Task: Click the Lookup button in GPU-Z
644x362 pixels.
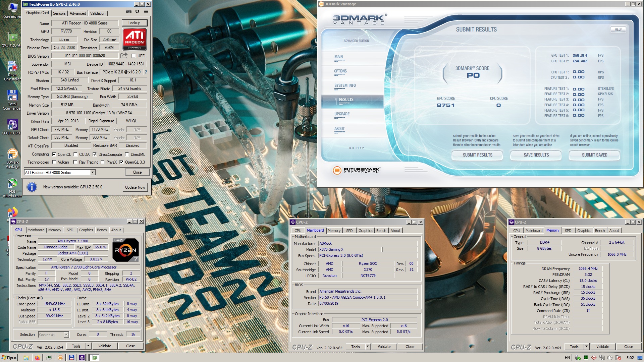Action: 134,23
